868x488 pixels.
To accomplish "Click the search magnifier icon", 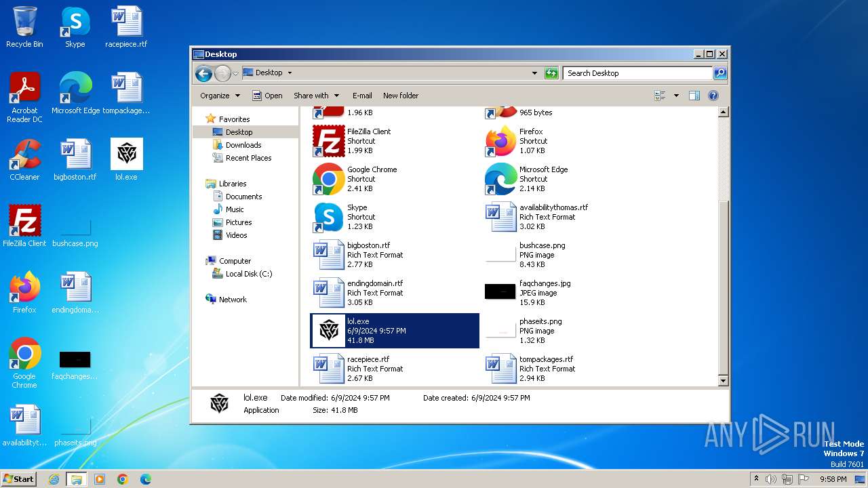I will 720,73.
